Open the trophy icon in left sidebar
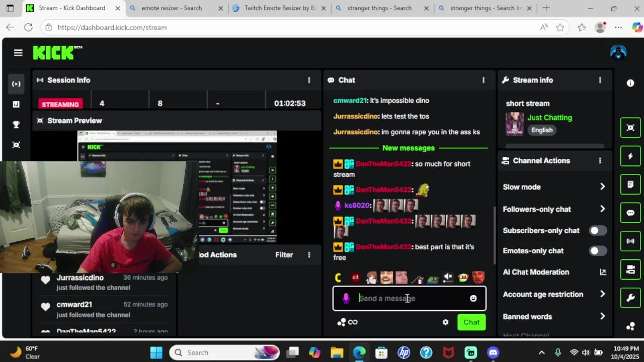644x362 pixels. [16, 125]
